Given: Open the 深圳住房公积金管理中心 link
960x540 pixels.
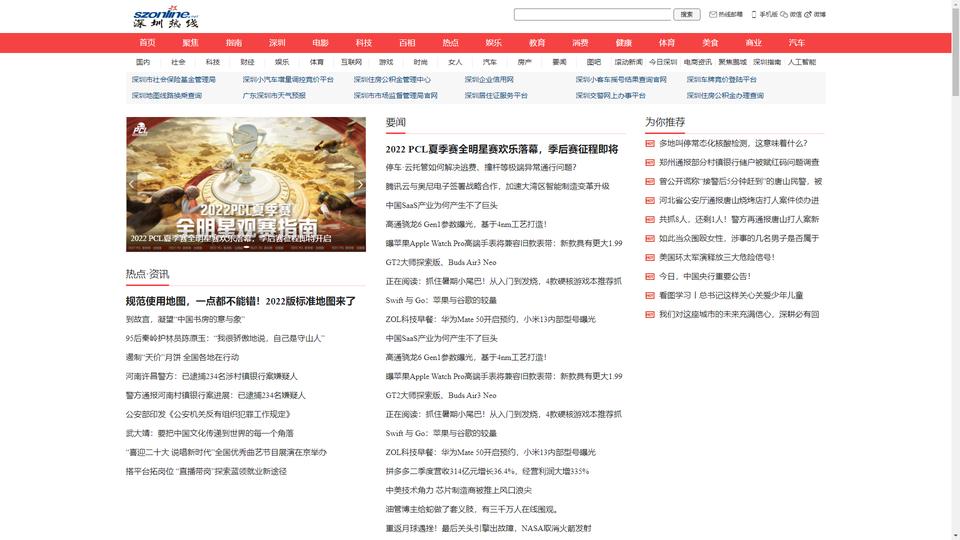Looking at the screenshot, I should click(x=392, y=80).
